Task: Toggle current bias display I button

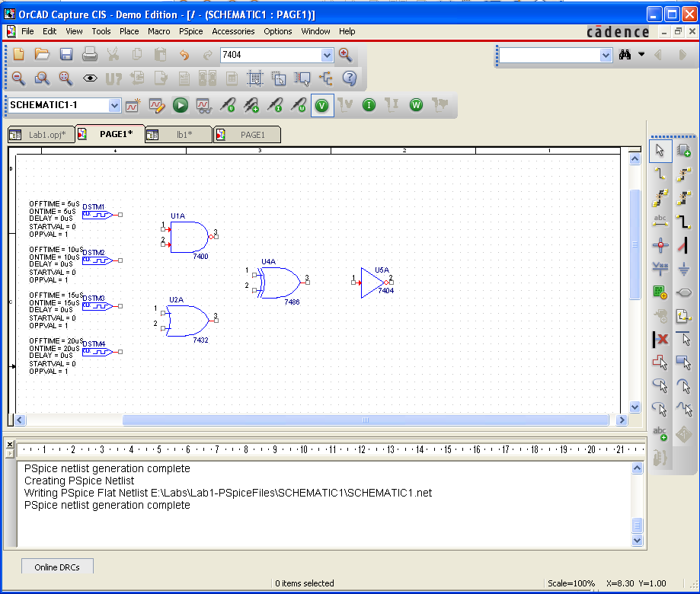Action: (369, 105)
